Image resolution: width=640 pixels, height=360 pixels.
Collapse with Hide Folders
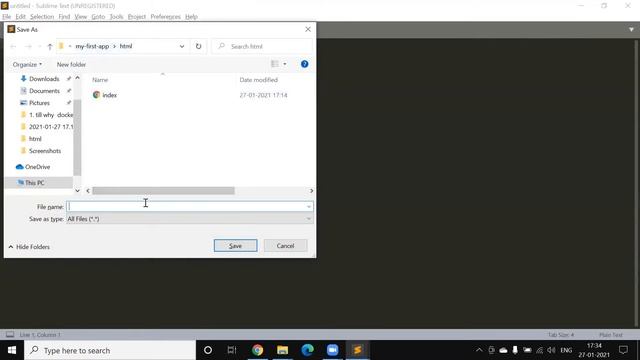(29, 247)
